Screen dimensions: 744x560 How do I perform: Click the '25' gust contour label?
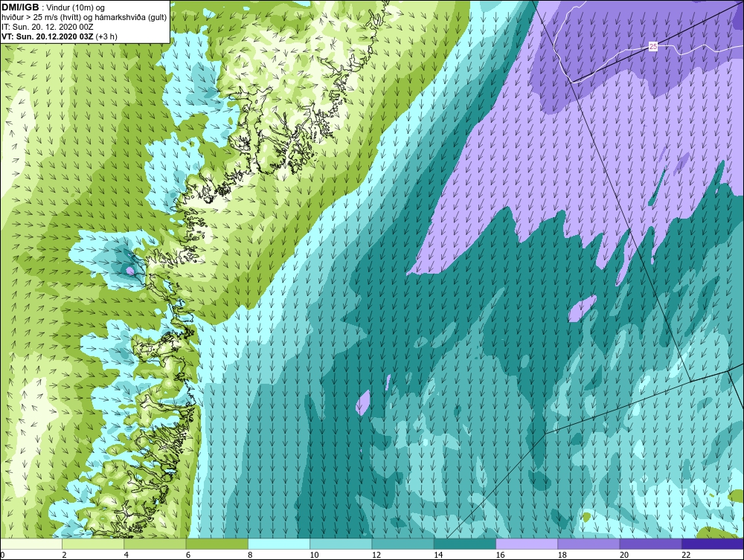653,46
